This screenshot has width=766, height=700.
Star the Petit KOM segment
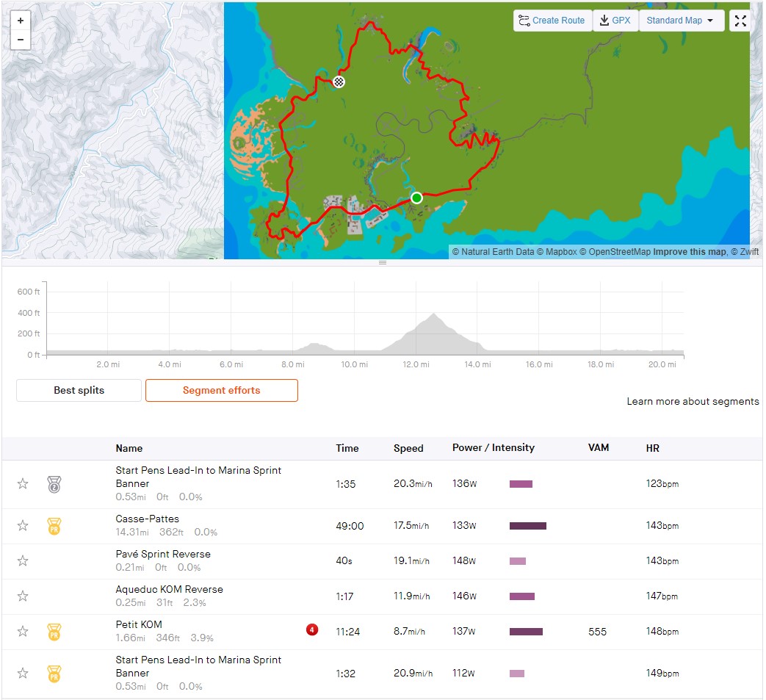(23, 631)
